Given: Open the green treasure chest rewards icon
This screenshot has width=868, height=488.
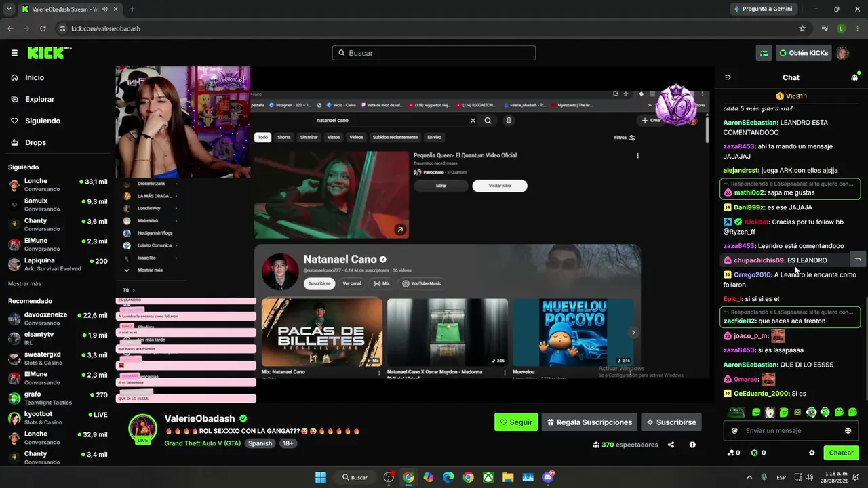Looking at the screenshot, I should pos(764,53).
